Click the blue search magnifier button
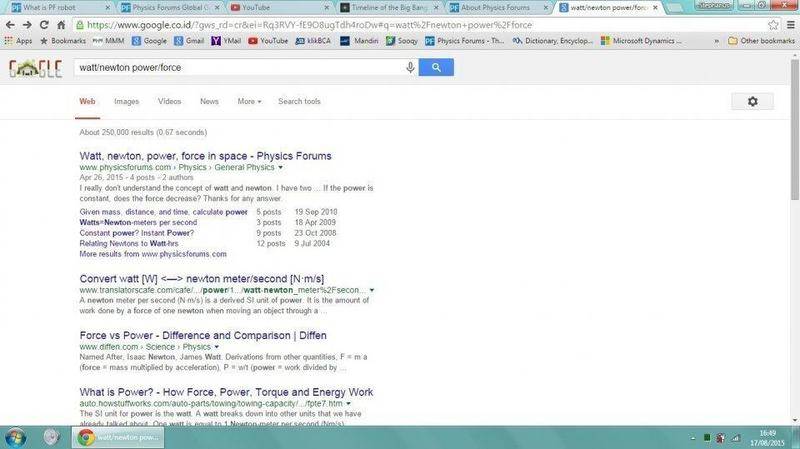 436,67
